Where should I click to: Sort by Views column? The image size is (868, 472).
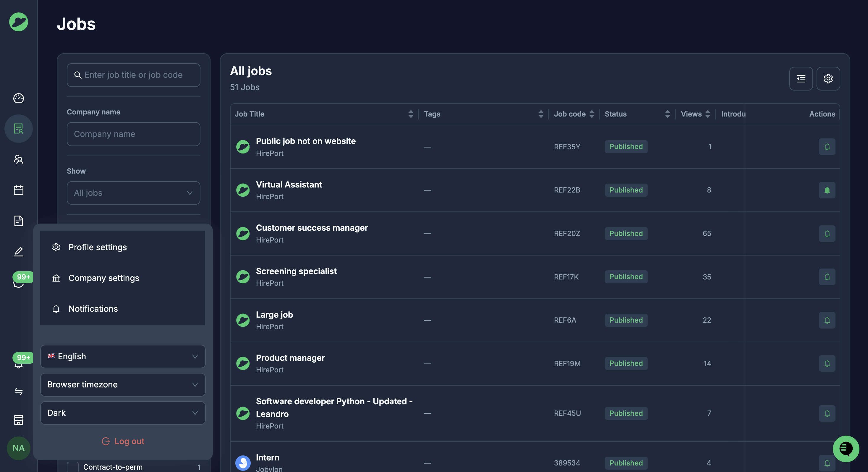click(x=707, y=114)
